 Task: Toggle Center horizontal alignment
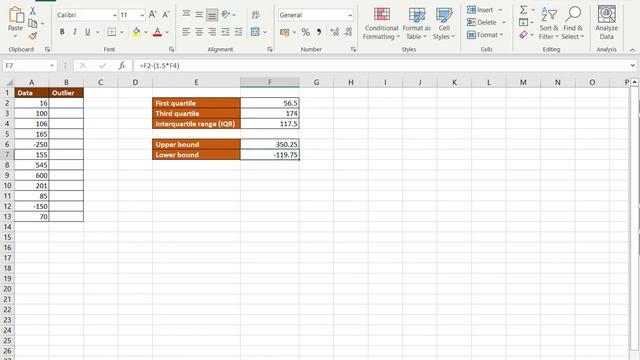[199, 32]
